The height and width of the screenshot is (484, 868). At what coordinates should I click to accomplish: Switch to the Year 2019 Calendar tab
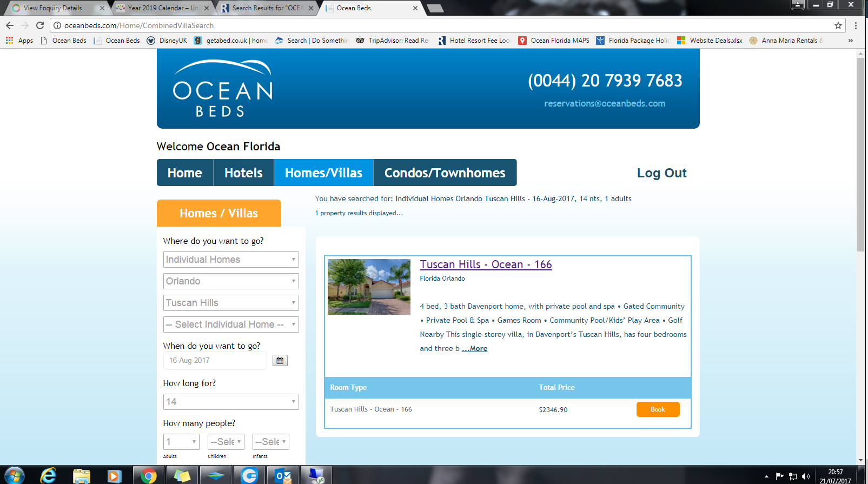coord(163,8)
